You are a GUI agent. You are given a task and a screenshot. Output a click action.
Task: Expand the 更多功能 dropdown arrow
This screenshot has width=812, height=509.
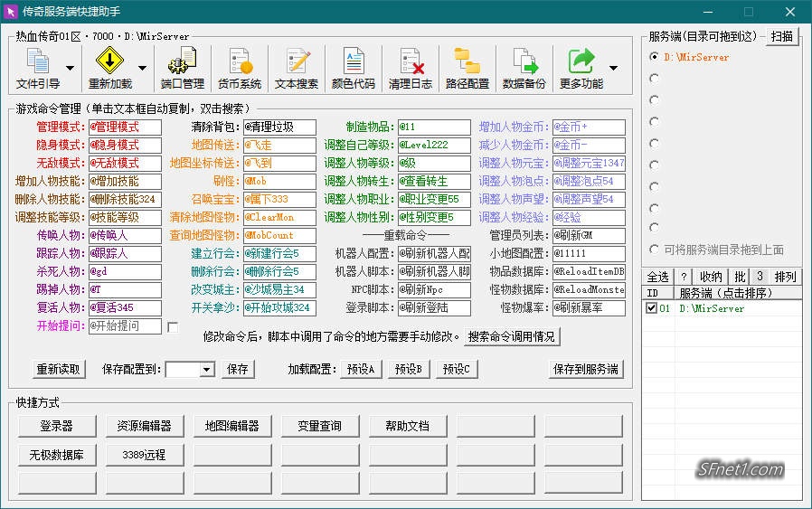[x=614, y=69]
